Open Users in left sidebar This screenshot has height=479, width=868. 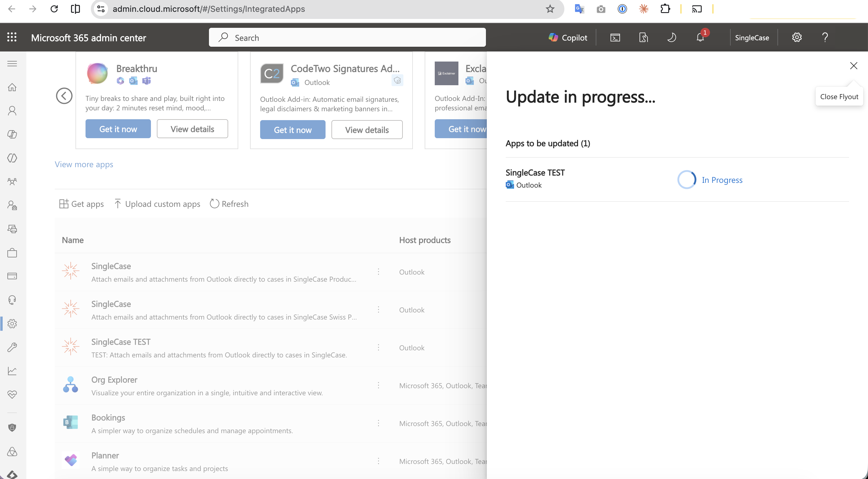coord(12,111)
